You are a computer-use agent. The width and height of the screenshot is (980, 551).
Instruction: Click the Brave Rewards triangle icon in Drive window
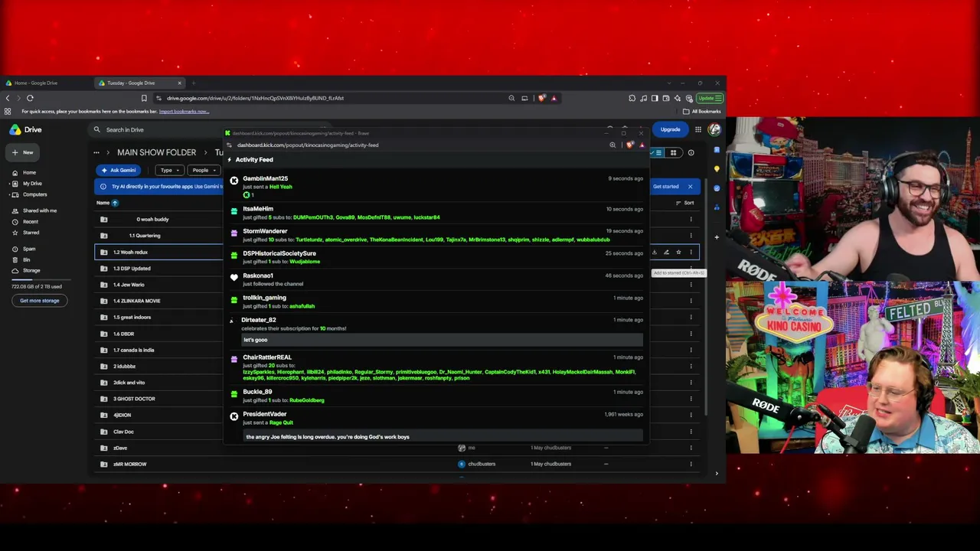tap(554, 98)
